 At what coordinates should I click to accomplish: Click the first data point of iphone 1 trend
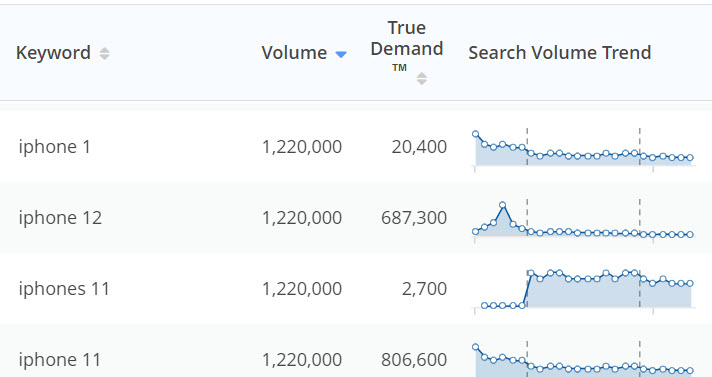475,134
